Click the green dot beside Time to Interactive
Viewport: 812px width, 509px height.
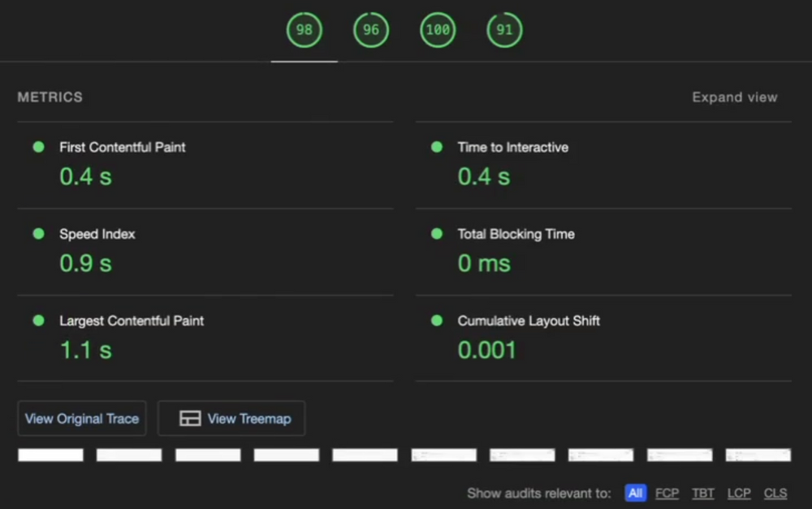tap(437, 147)
